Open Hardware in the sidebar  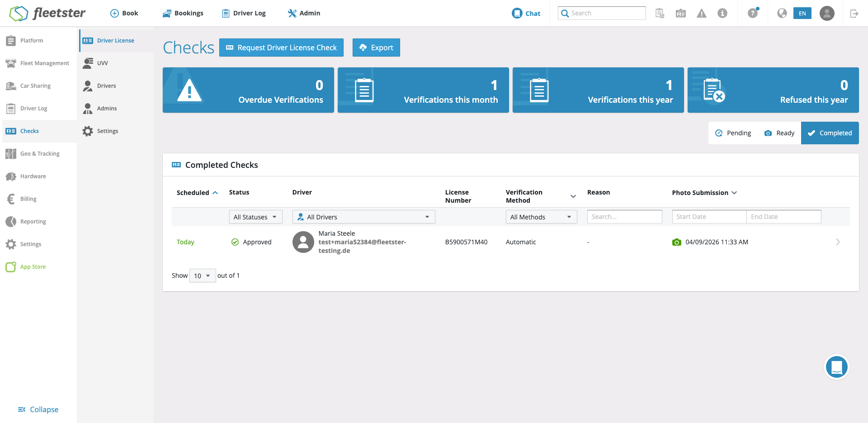pos(38,176)
